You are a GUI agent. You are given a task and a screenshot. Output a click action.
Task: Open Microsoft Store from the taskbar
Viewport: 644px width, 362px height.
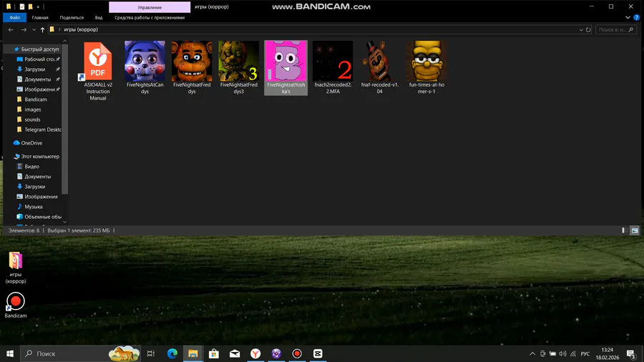tap(214, 353)
